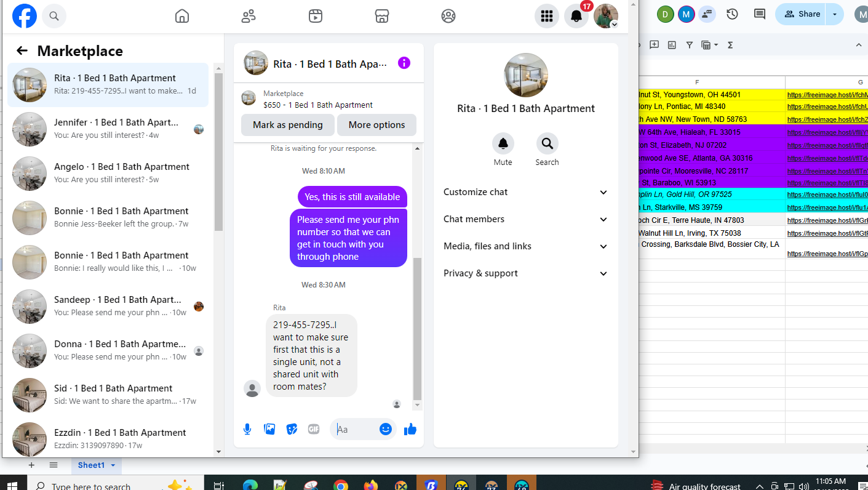This screenshot has height=490, width=868.
Task: Open functions sigma icon in Sheets
Action: (730, 45)
